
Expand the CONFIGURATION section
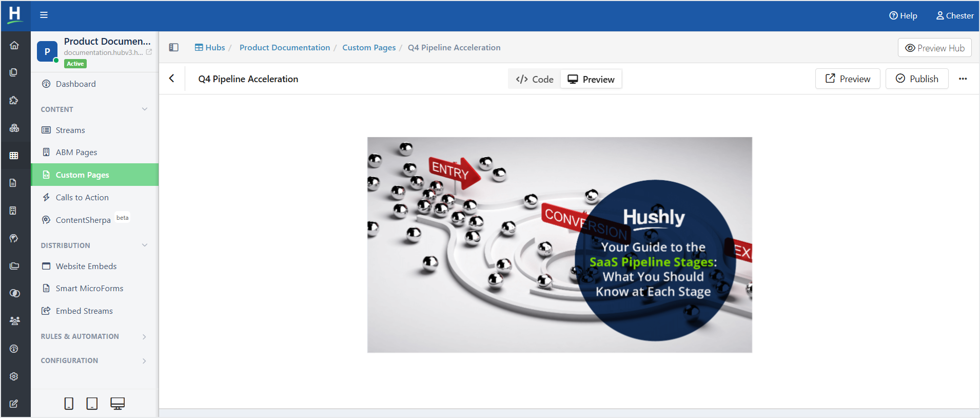[144, 360]
